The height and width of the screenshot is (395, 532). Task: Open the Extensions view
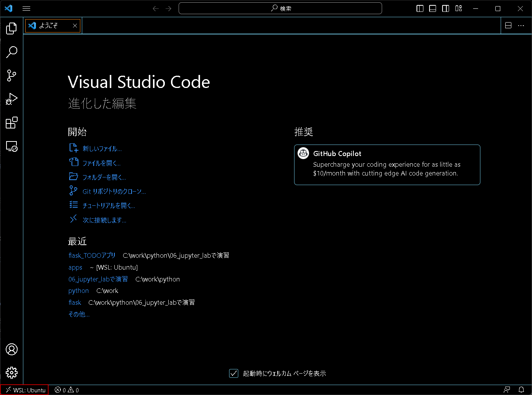(11, 123)
